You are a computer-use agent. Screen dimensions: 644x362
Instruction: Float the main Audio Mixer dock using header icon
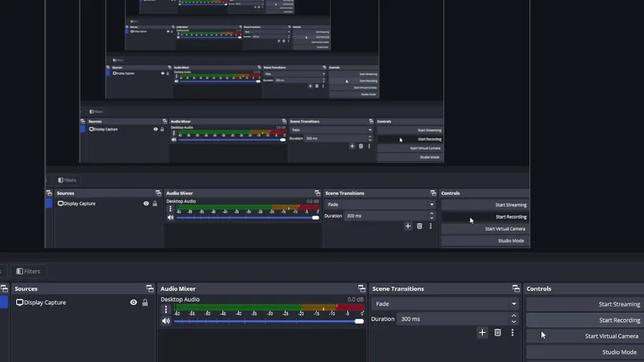click(x=361, y=288)
